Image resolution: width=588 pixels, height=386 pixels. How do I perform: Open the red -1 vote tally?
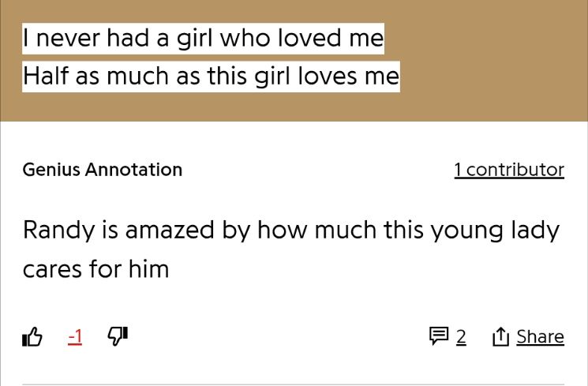pos(75,336)
